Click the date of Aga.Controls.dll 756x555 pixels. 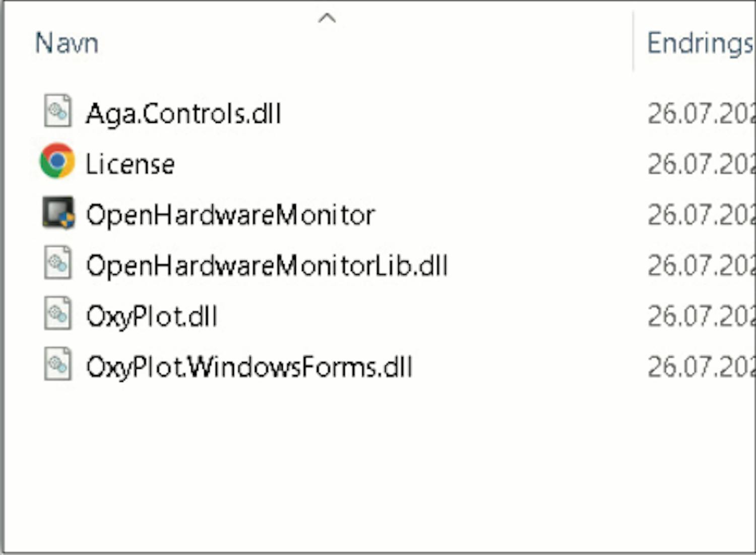click(x=701, y=114)
